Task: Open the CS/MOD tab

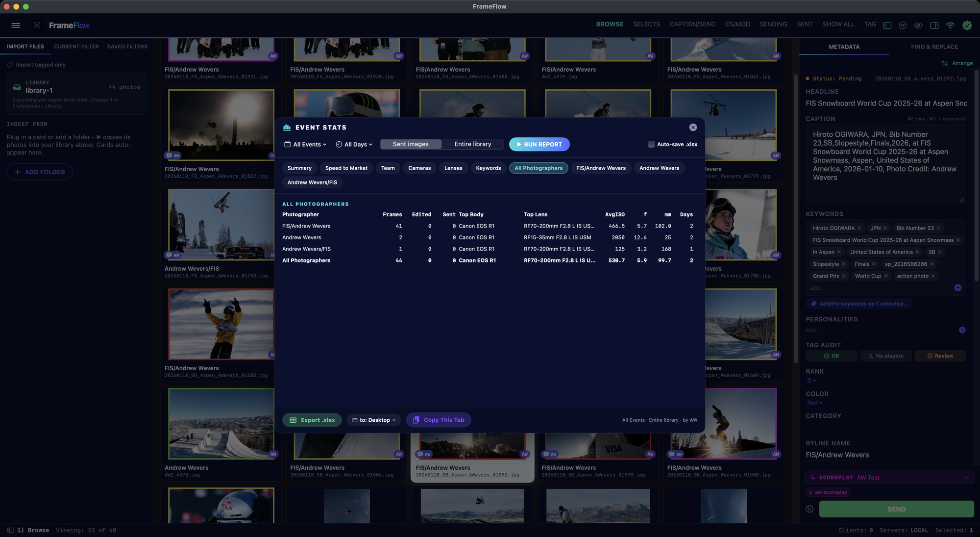Action: click(x=737, y=25)
